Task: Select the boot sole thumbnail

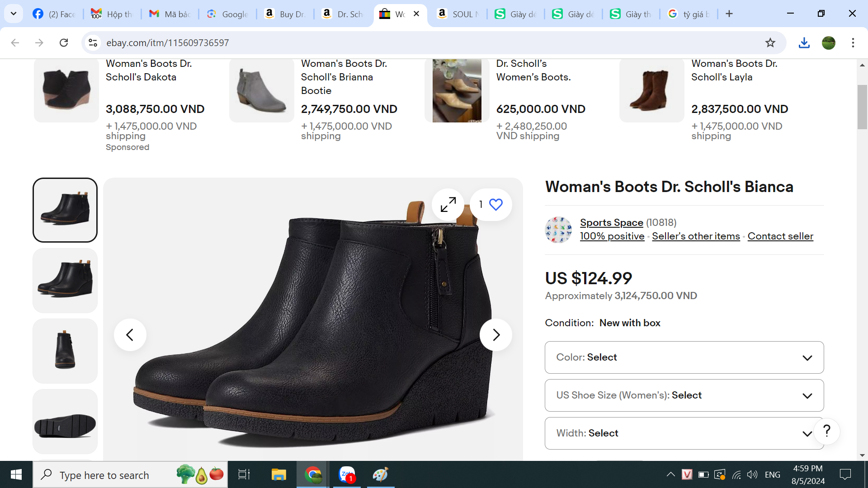Action: tap(65, 422)
